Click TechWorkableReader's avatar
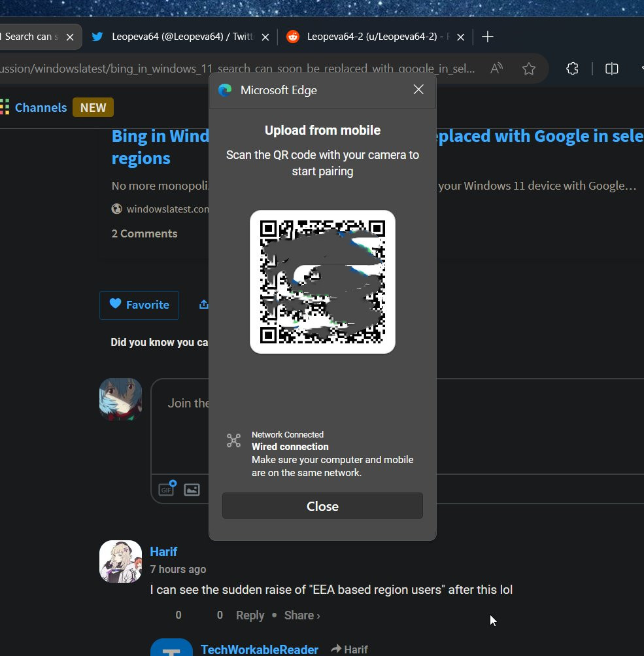 click(x=171, y=647)
